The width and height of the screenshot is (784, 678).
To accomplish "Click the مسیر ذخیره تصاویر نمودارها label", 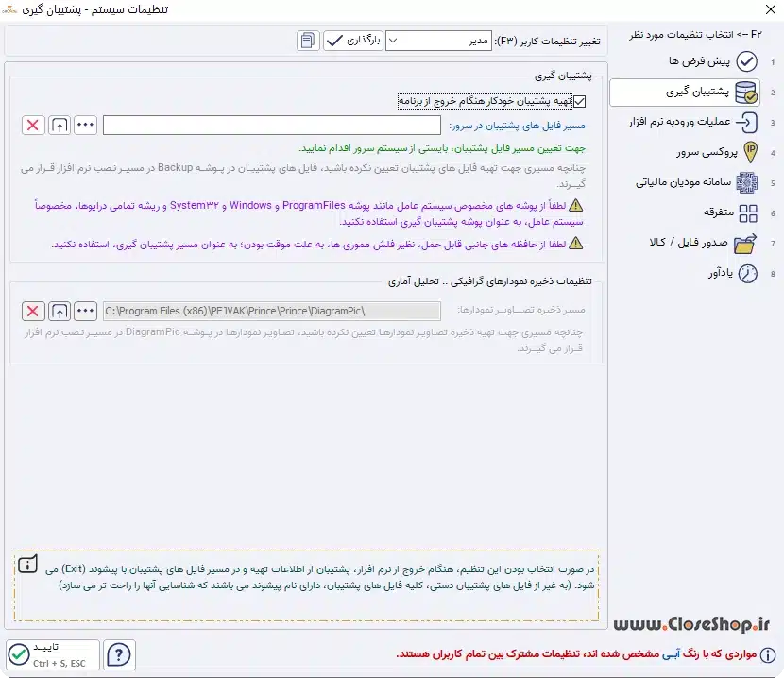I will tap(521, 310).
